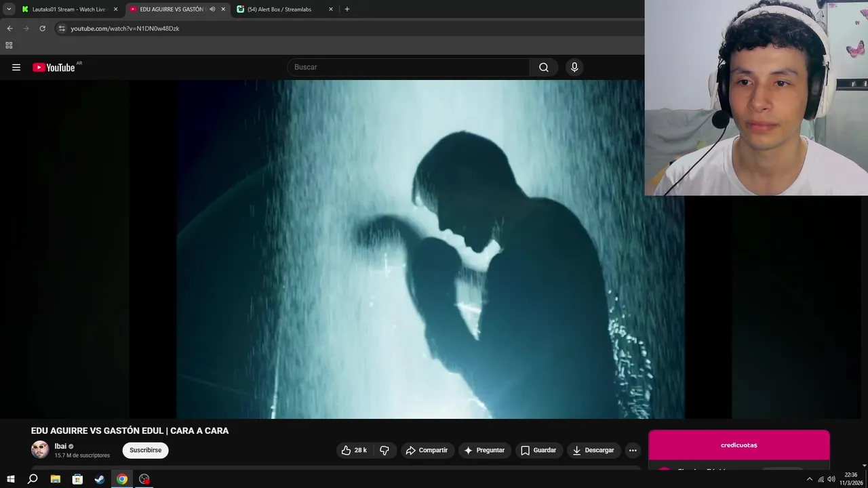The image size is (868, 488).
Task: Open a new browser tab
Action: [x=347, y=9]
